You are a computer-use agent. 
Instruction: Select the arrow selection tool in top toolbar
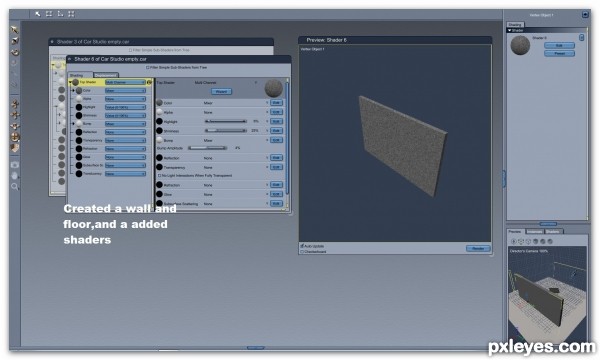click(38, 14)
